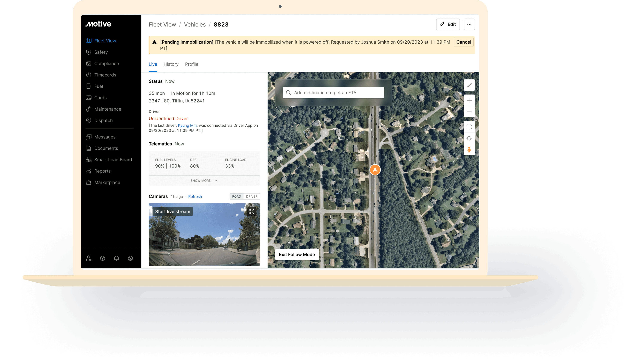This screenshot has width=644, height=361.
Task: Cancel the pending immobilization request
Action: pyautogui.click(x=463, y=42)
